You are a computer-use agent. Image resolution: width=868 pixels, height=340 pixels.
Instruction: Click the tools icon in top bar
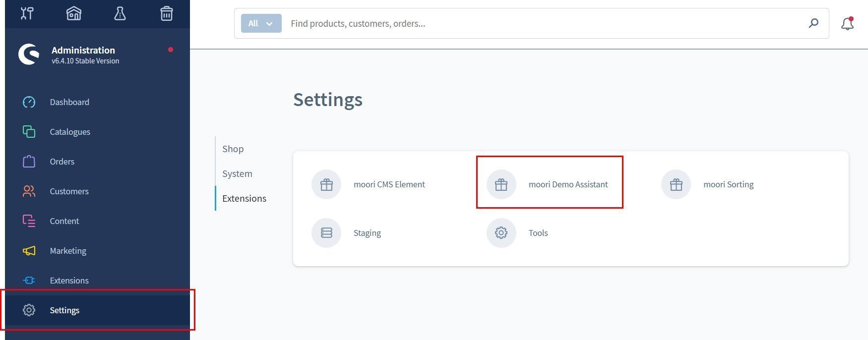pos(27,13)
